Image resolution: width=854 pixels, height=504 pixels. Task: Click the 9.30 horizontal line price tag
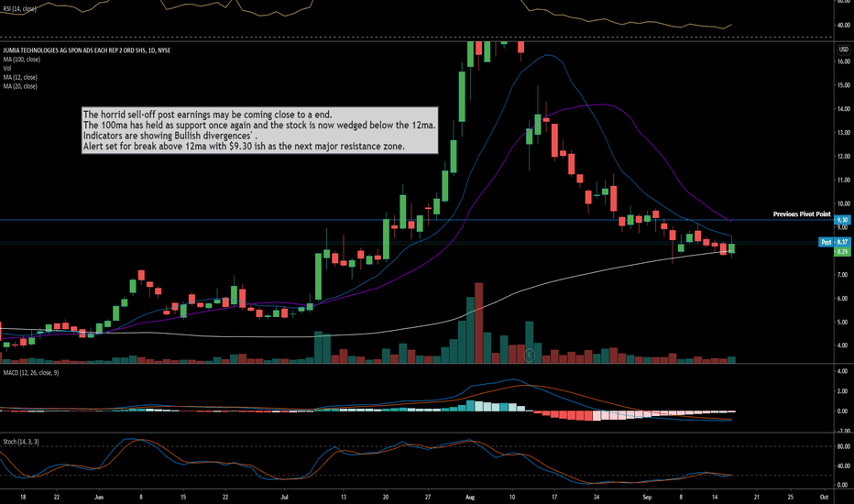tap(842, 220)
